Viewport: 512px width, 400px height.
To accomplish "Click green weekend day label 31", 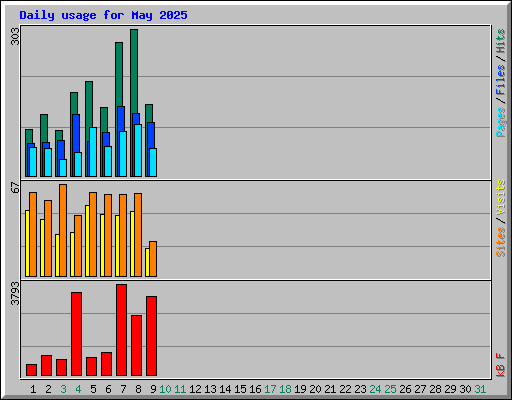I will tap(480, 389).
